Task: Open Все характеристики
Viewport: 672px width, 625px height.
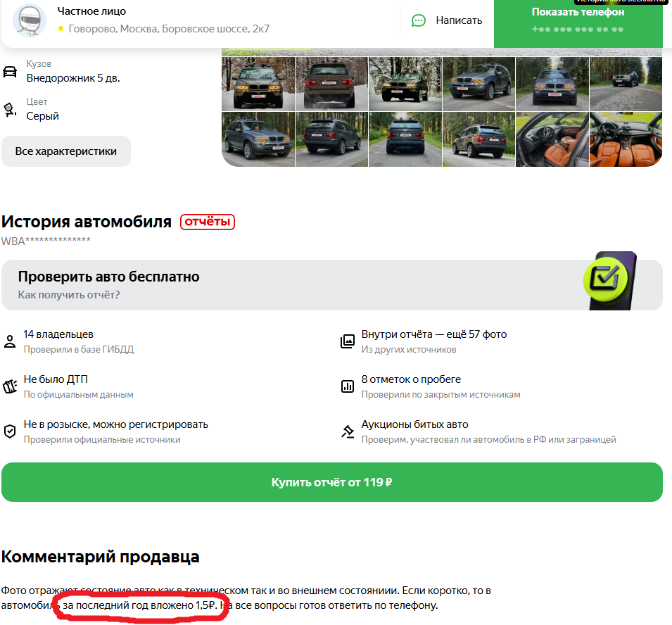Action: 66,151
